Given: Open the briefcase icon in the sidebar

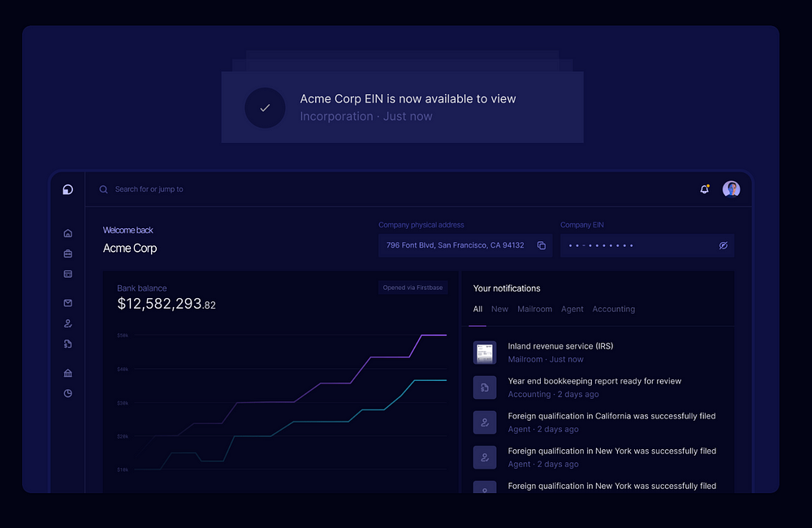Looking at the screenshot, I should [68, 253].
